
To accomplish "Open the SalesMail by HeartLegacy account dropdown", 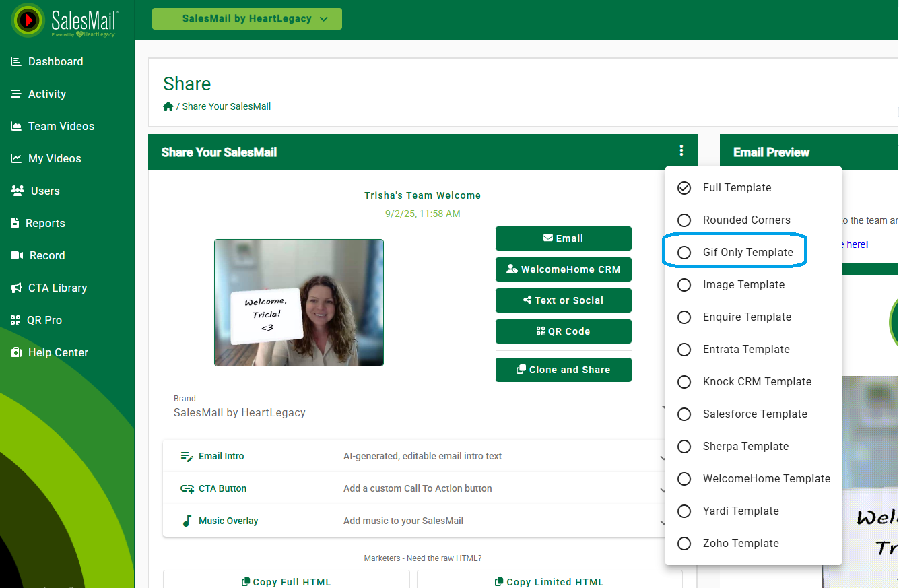I will (246, 19).
